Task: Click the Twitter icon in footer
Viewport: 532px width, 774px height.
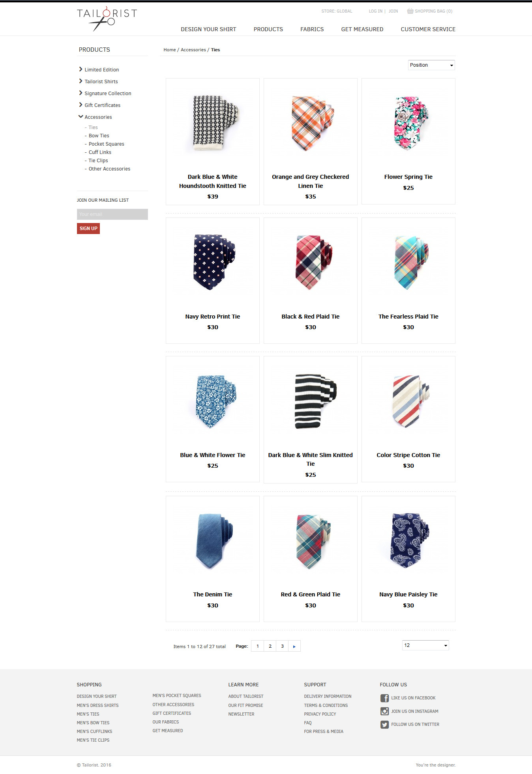Action: point(384,725)
